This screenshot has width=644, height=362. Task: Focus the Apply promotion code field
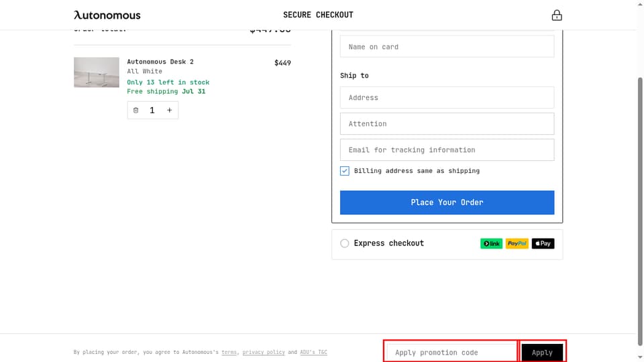[x=451, y=353]
